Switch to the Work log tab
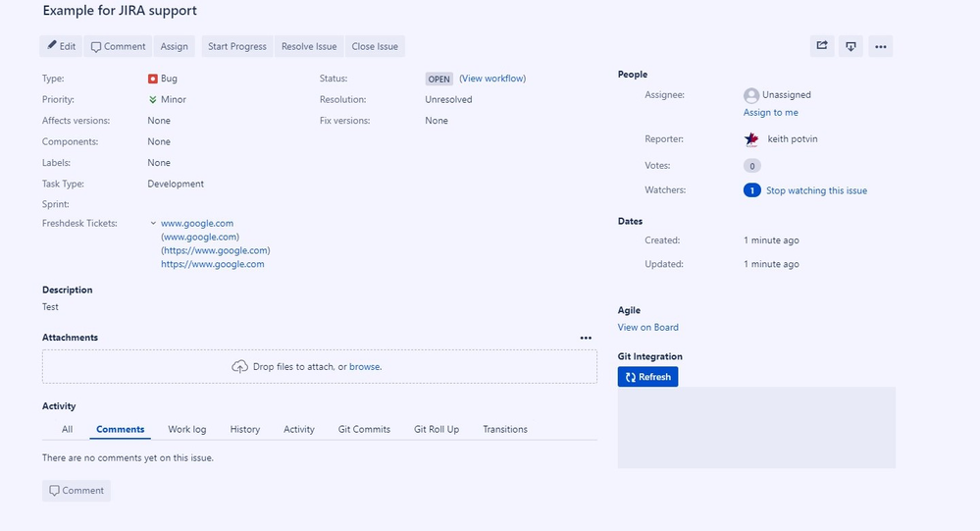 pyautogui.click(x=186, y=429)
